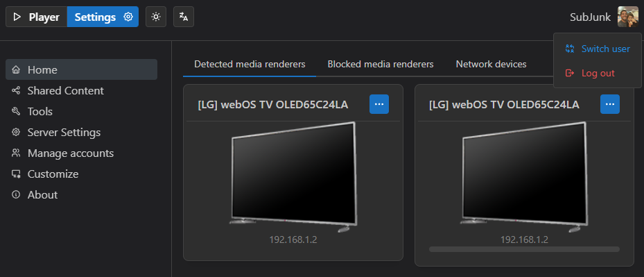Click the Log out icon
This screenshot has width=644, height=277.
click(x=570, y=73)
